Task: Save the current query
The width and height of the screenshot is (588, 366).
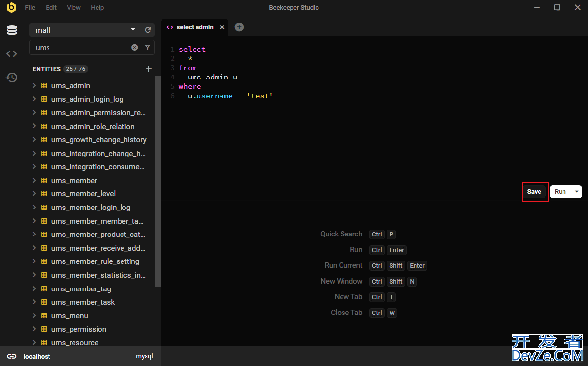Action: pos(534,192)
